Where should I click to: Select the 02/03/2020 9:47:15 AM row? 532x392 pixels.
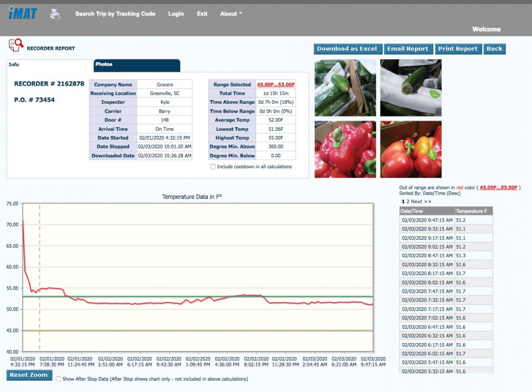click(446, 220)
